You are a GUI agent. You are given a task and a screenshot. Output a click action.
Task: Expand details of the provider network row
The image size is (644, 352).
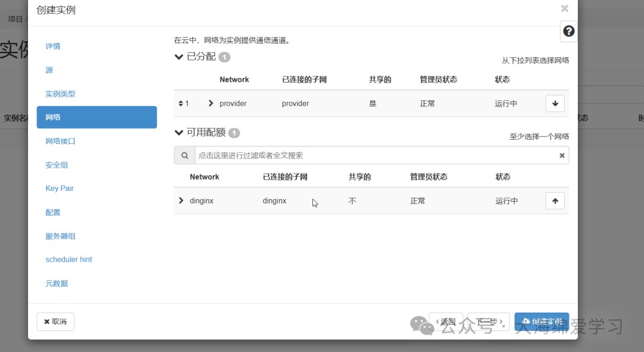pyautogui.click(x=211, y=103)
